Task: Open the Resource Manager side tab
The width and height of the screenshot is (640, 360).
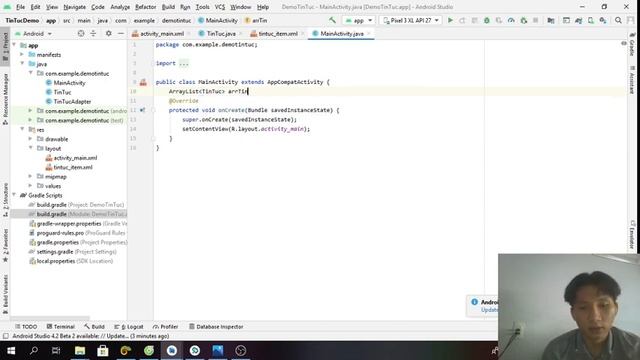Action: coord(5,99)
